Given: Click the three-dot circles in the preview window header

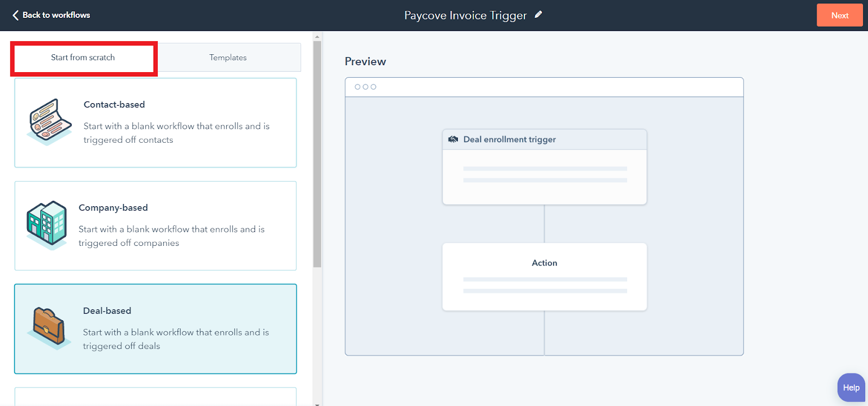Looking at the screenshot, I should point(366,87).
